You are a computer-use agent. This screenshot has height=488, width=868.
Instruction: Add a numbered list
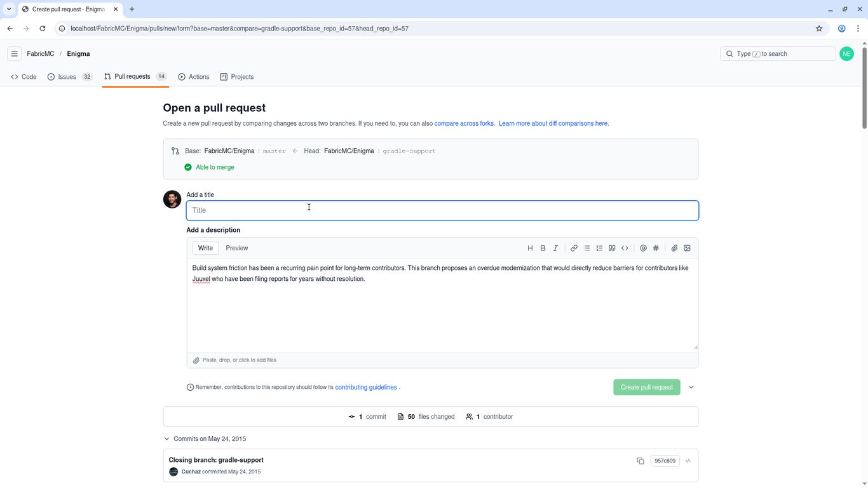point(599,248)
